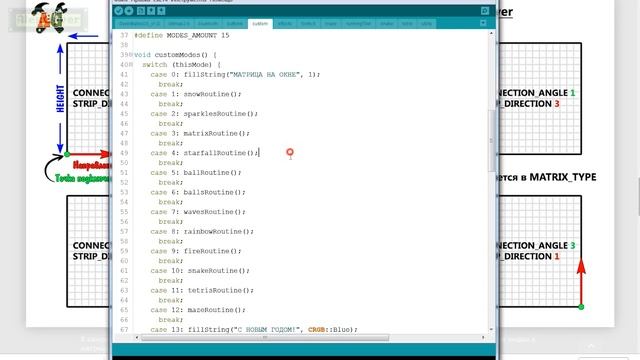Create a new sketch with the New icon
Viewport: 640px width, 360px height.
click(141, 11)
